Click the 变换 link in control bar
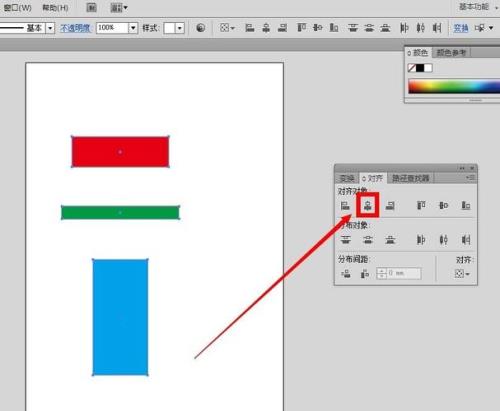The height and width of the screenshot is (411, 500). coord(461,28)
